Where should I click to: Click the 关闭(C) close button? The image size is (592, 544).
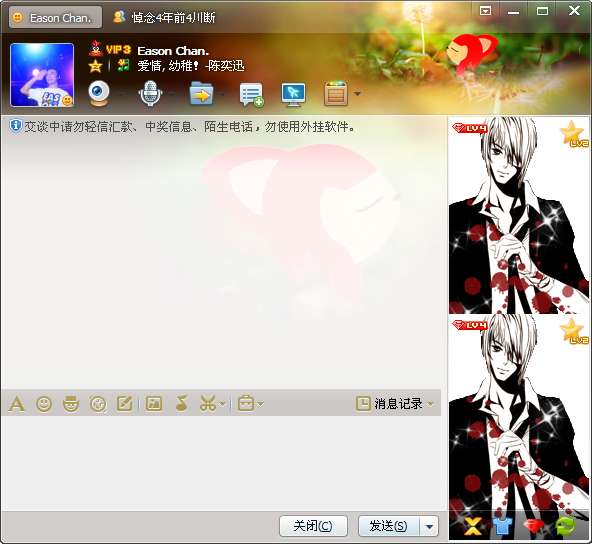tap(313, 526)
